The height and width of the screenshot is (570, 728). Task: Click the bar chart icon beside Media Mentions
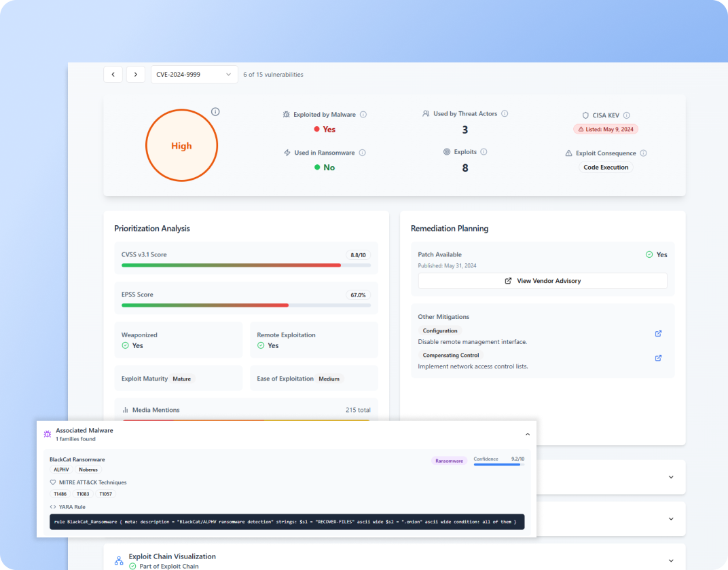[126, 410]
